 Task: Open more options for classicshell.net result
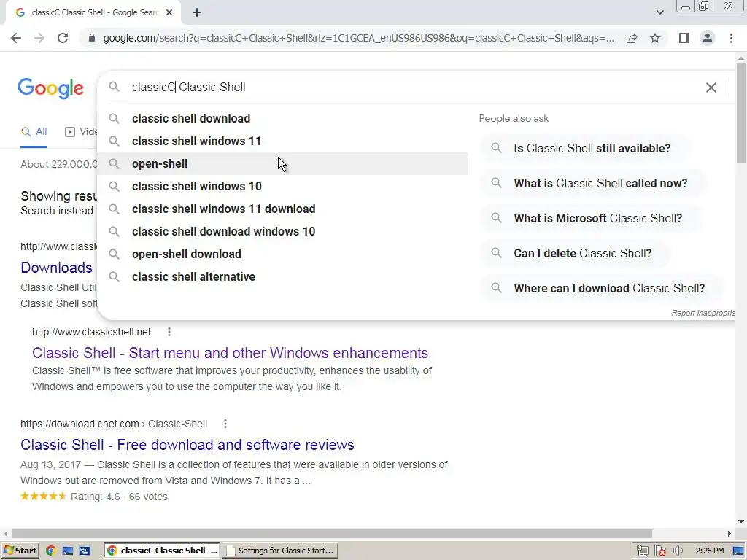pos(169,332)
